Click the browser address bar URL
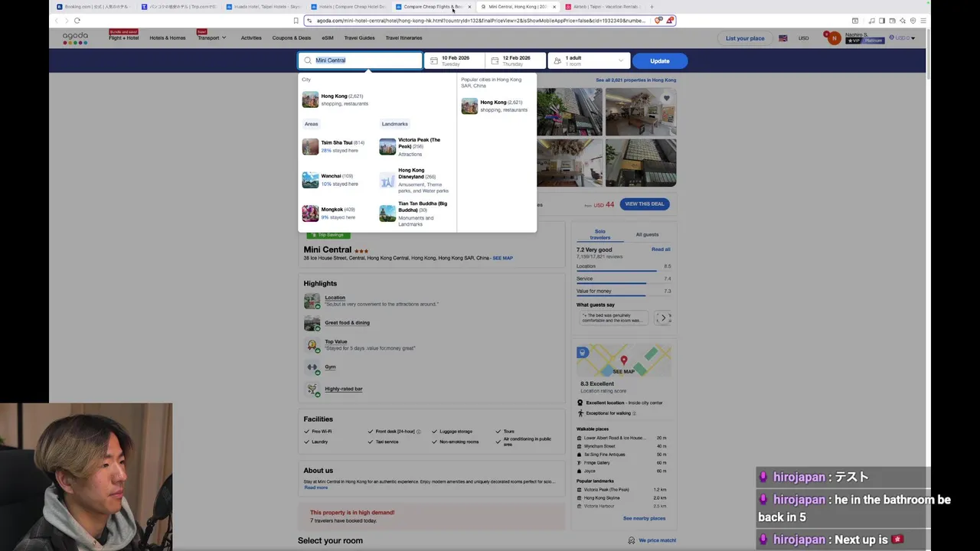This screenshot has height=551, width=980. tap(481, 21)
